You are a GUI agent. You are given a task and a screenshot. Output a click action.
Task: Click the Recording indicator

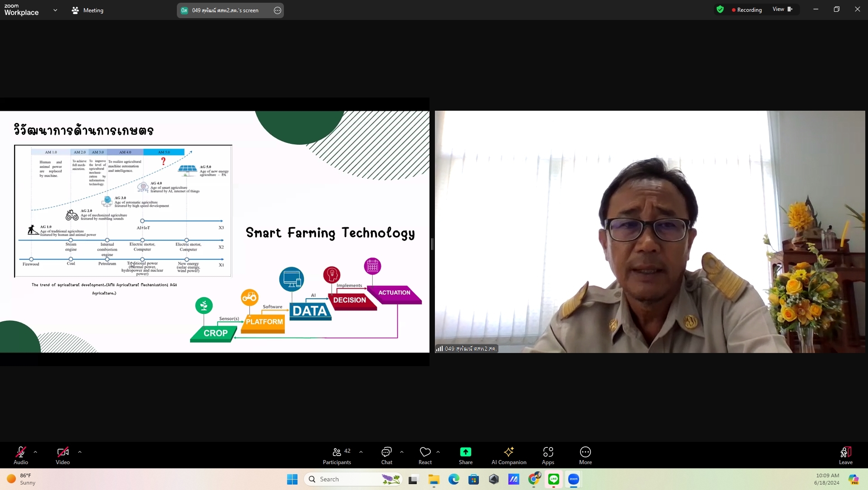coord(746,10)
